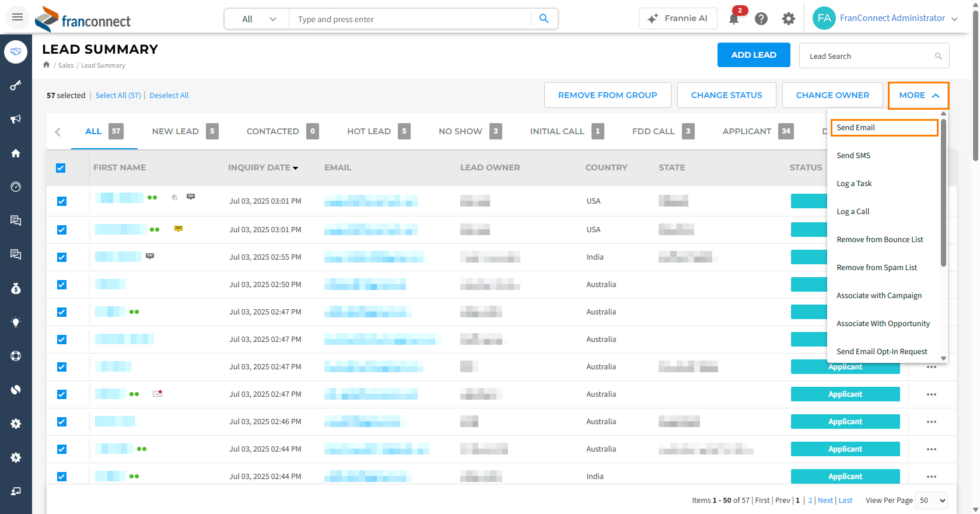
Task: Open the settings gear in top bar
Action: point(789,19)
